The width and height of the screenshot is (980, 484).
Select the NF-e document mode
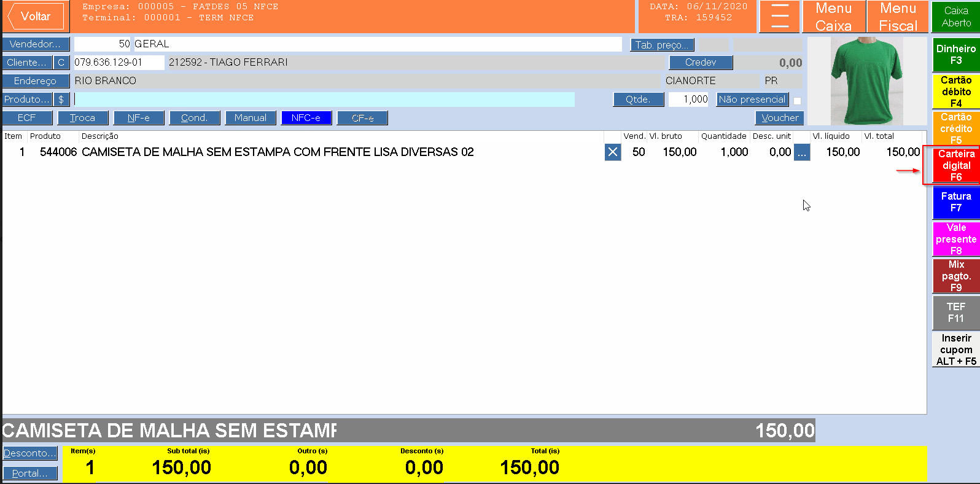click(139, 118)
